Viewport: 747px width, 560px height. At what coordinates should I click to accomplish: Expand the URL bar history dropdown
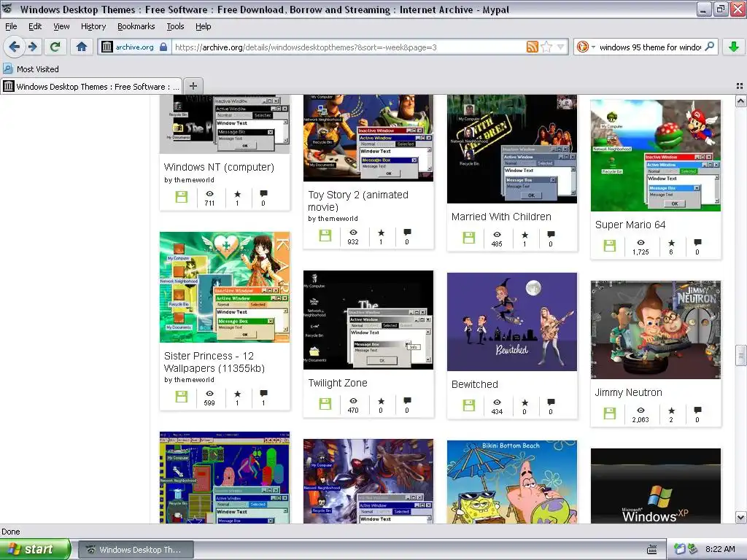tap(561, 47)
